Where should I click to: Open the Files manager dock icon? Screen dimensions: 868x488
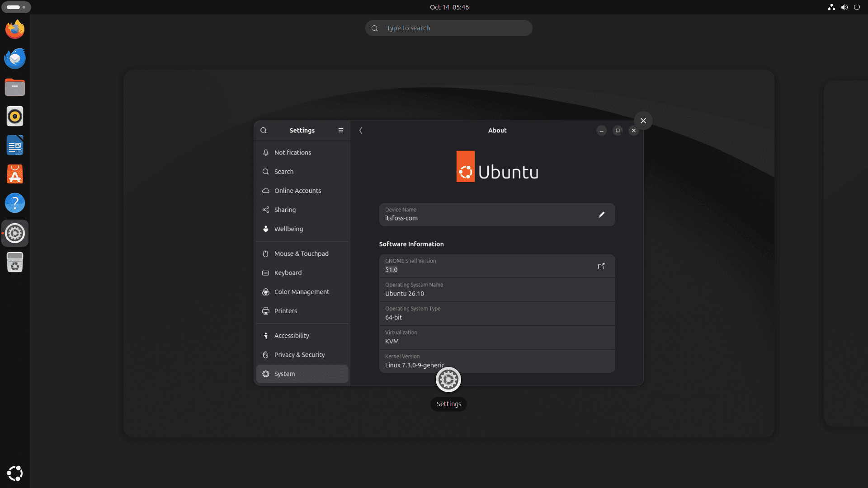pyautogui.click(x=15, y=87)
